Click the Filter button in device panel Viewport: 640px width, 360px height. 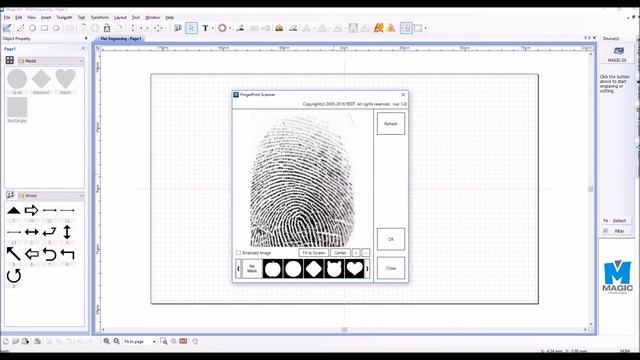(x=617, y=231)
